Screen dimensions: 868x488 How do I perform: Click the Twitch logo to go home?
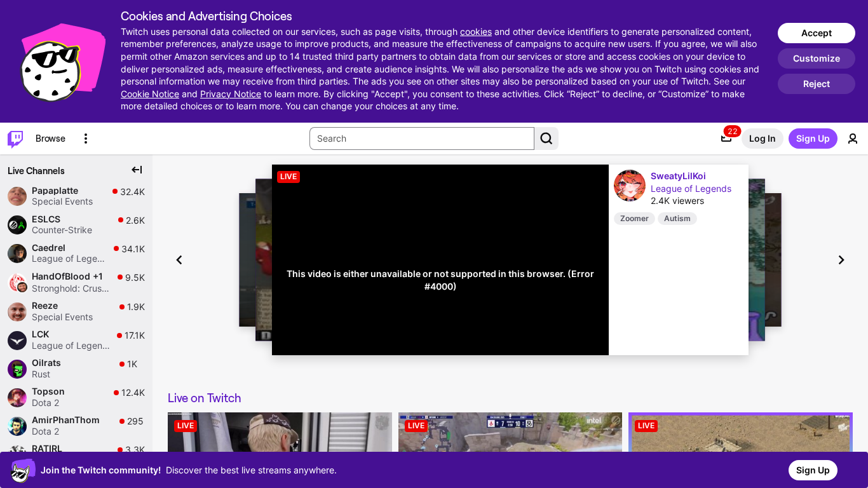[x=14, y=139]
